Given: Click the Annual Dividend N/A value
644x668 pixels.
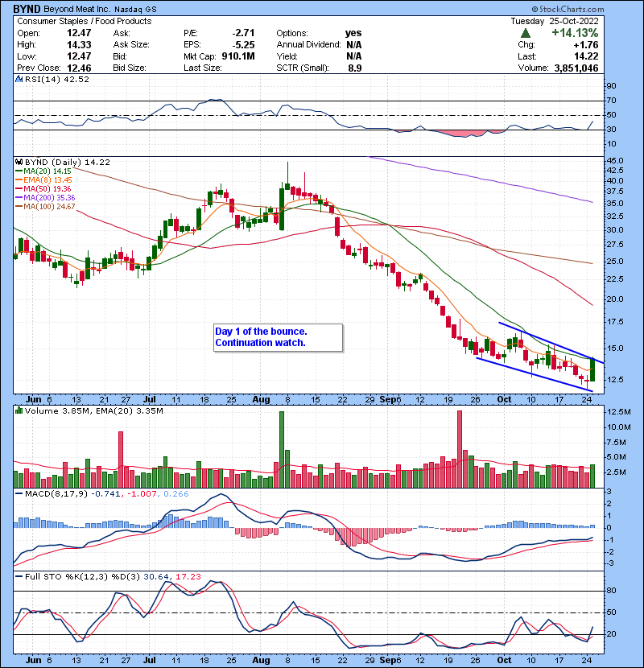Looking at the screenshot, I should coord(353,45).
